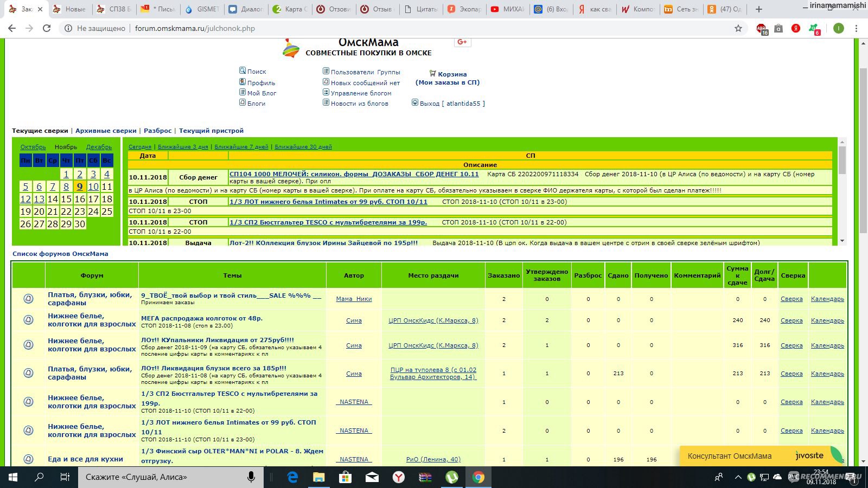Open author Мама_Ники profile link
The height and width of the screenshot is (488, 868).
354,299
